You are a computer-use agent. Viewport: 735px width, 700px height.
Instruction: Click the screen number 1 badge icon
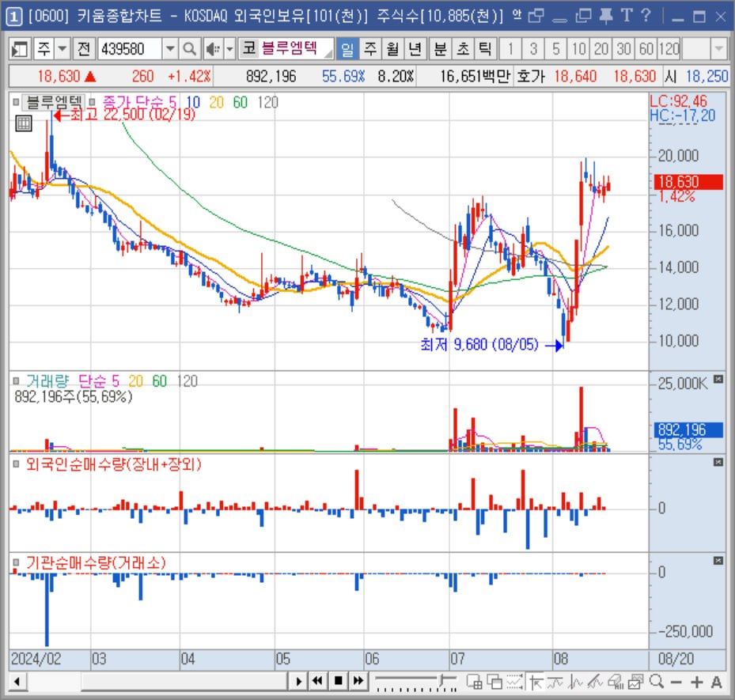pyautogui.click(x=13, y=17)
